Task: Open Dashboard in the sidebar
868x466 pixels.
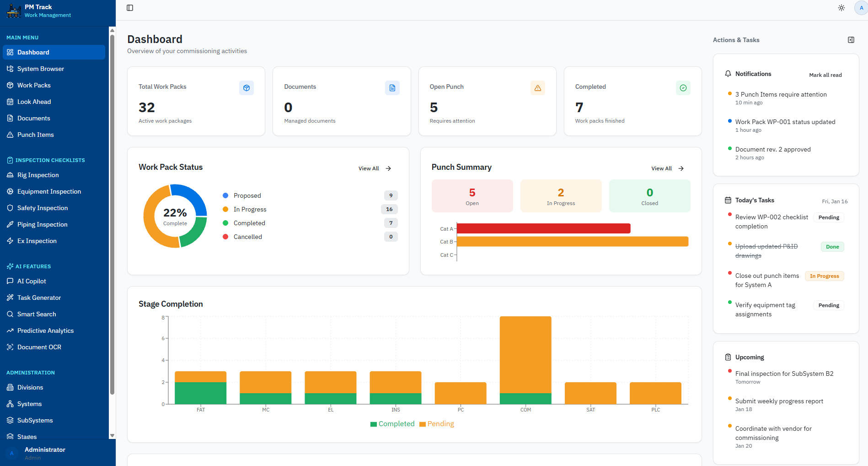Action: (54, 52)
